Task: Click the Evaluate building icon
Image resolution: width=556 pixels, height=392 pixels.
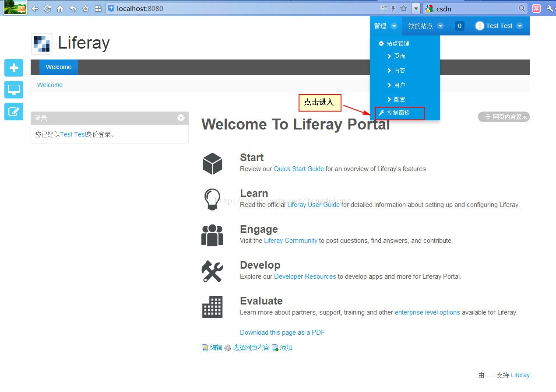Action: (212, 307)
